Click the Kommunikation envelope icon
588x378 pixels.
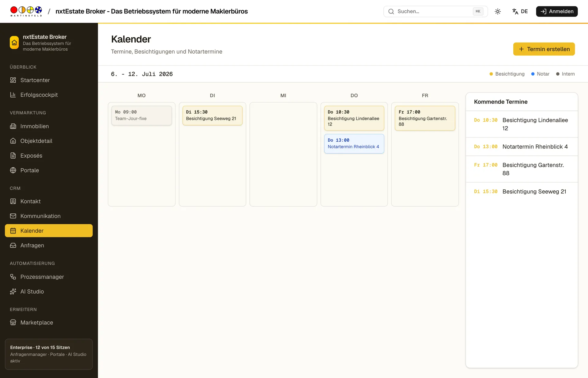[13, 216]
